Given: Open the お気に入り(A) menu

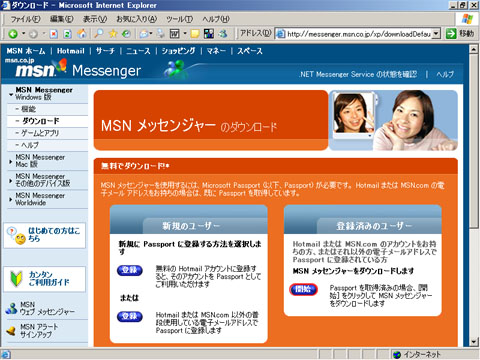Looking at the screenshot, I should [136, 19].
